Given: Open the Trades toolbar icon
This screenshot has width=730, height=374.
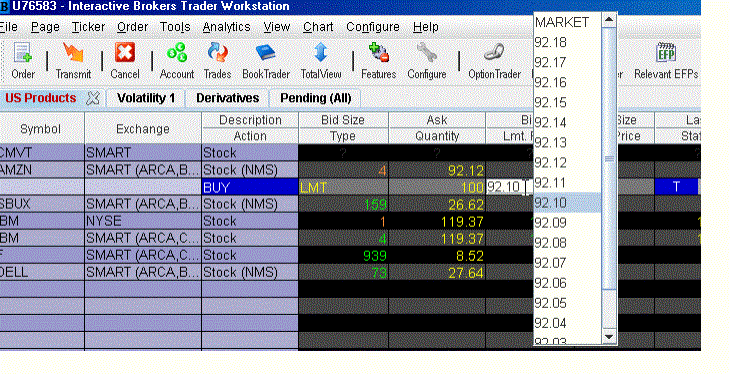Looking at the screenshot, I should [x=217, y=61].
